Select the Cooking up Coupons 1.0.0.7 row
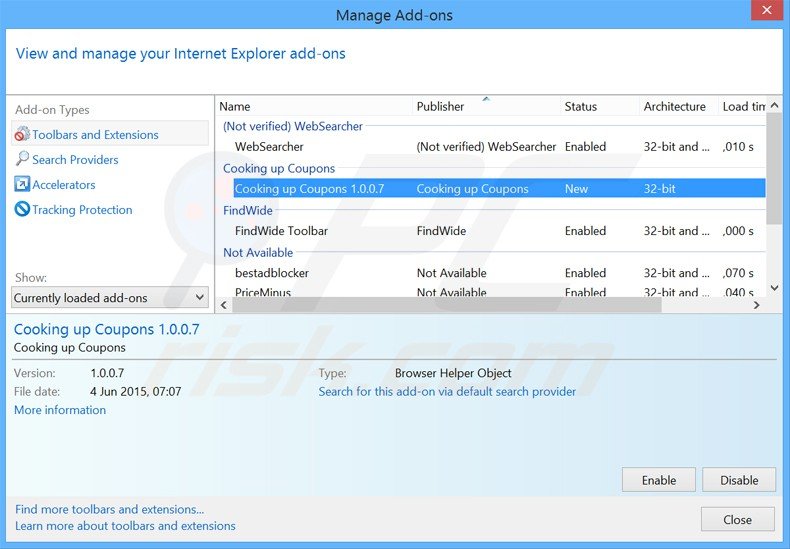 click(499, 189)
